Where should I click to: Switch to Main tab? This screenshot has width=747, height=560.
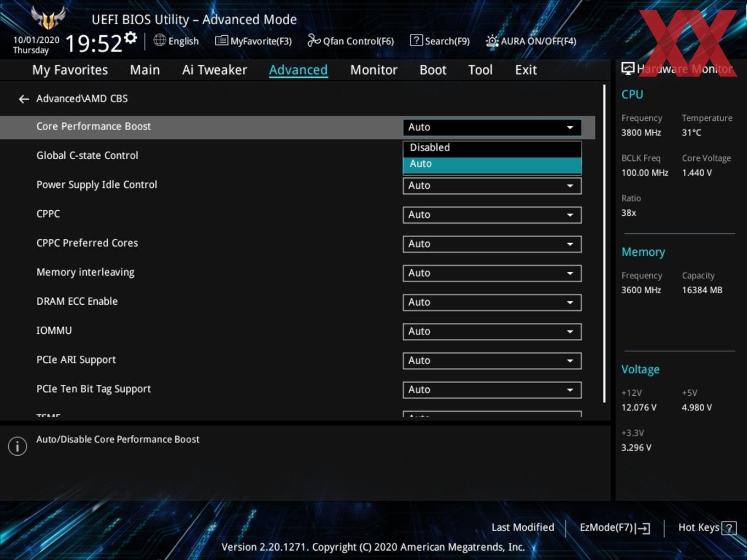click(145, 70)
